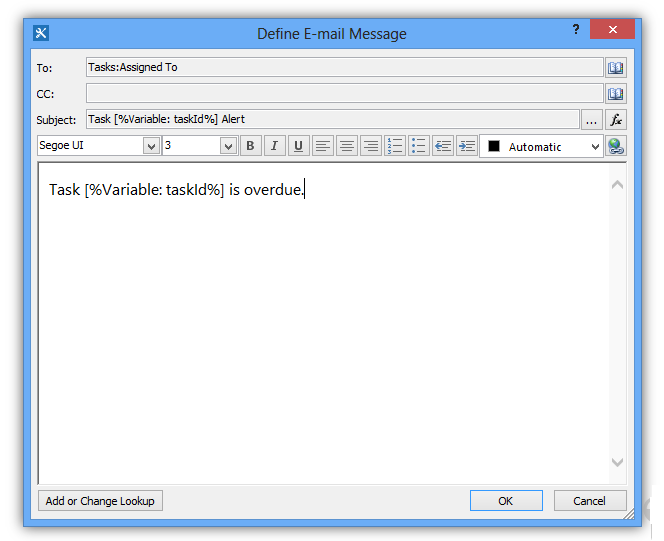Open address book for To field
The image size is (664, 541).
(616, 68)
